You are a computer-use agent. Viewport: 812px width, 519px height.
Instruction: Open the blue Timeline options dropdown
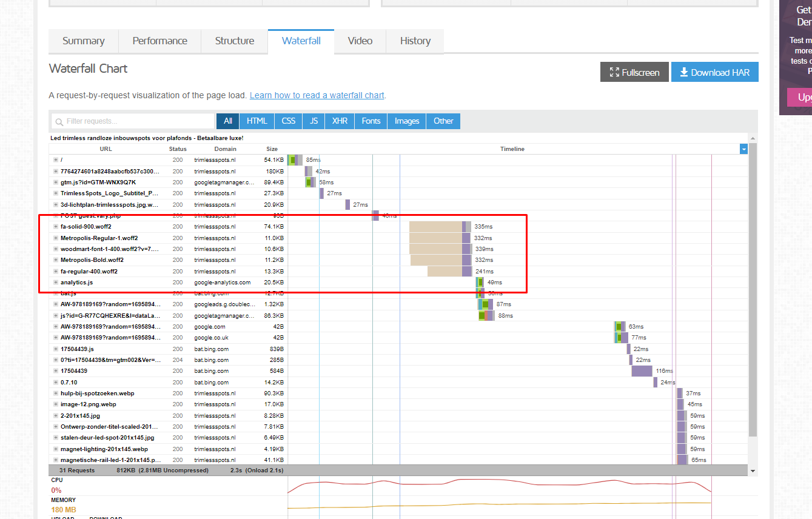[x=743, y=149]
